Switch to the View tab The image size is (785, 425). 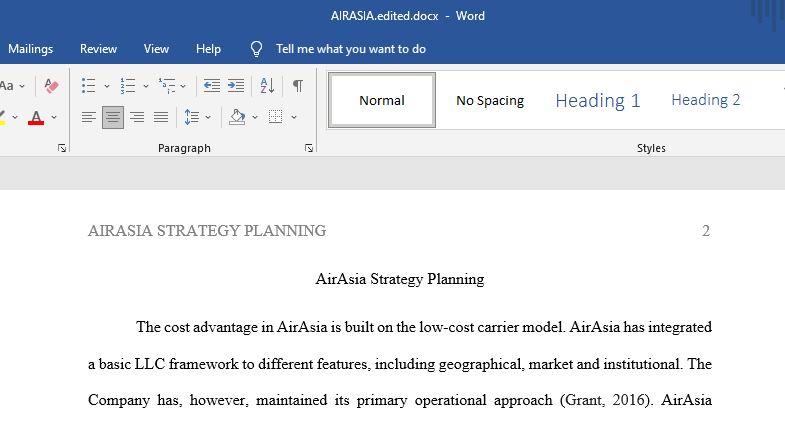click(x=156, y=49)
